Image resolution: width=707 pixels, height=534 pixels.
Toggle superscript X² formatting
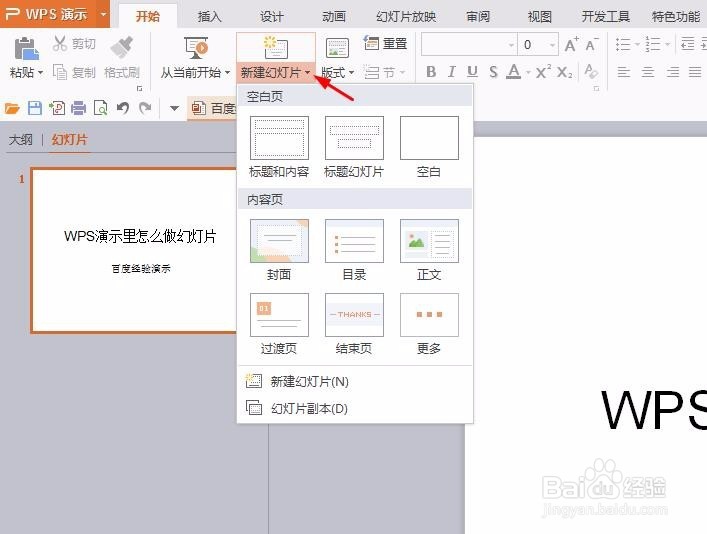click(x=543, y=72)
